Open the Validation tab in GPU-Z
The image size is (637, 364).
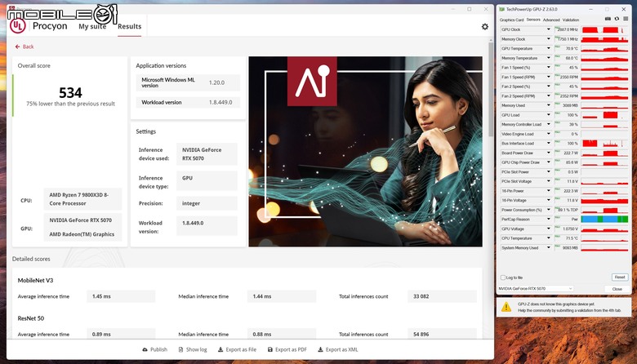click(571, 20)
